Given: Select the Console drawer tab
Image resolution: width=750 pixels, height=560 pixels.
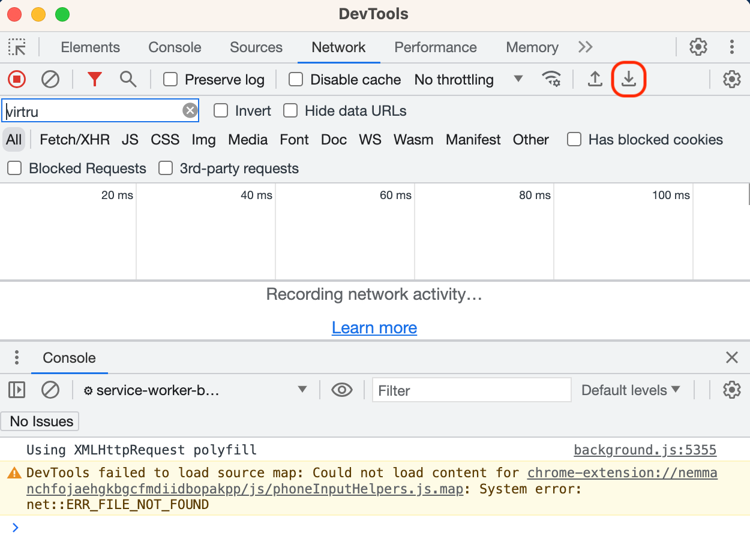Looking at the screenshot, I should pyautogui.click(x=69, y=358).
